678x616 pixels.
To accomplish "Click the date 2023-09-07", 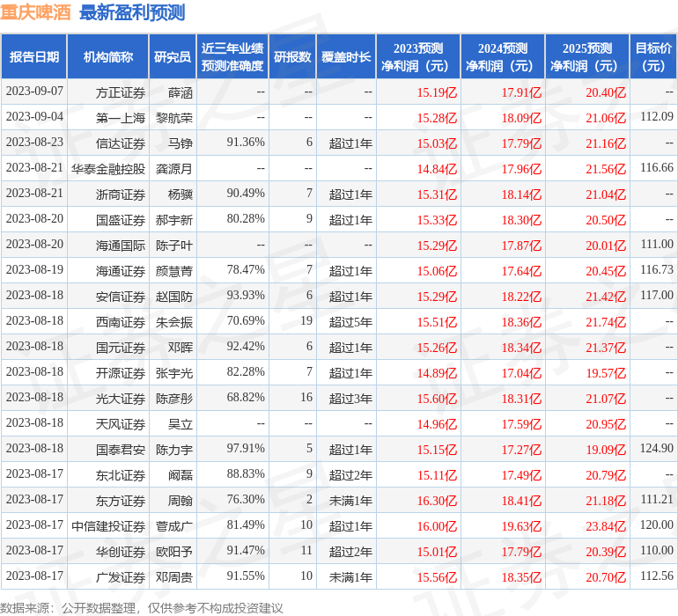I will pyautogui.click(x=34, y=91).
